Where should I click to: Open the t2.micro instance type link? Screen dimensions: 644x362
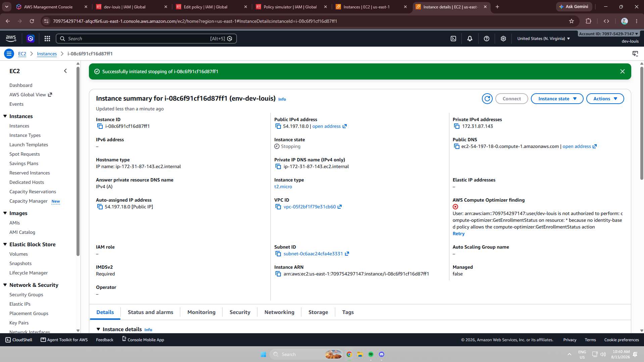[x=283, y=187]
